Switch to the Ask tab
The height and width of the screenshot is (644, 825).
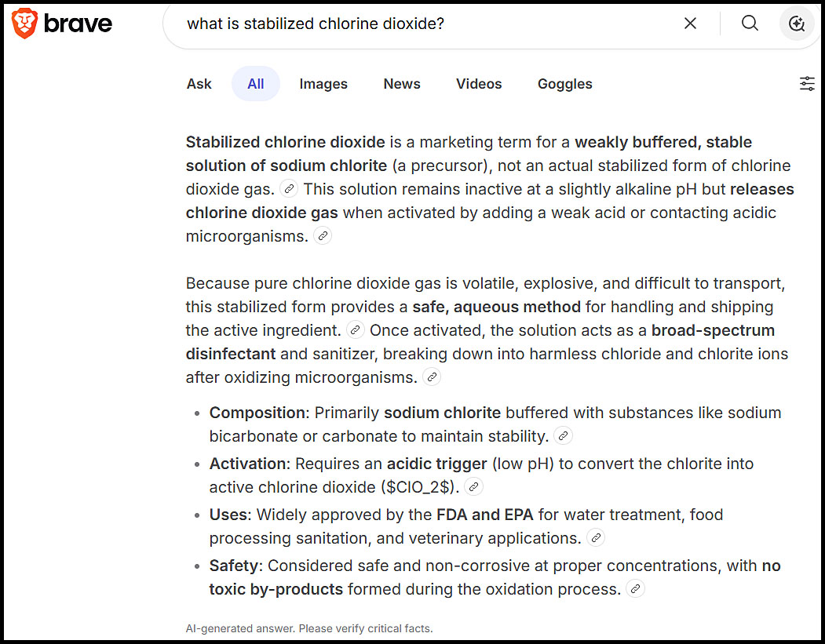point(199,84)
